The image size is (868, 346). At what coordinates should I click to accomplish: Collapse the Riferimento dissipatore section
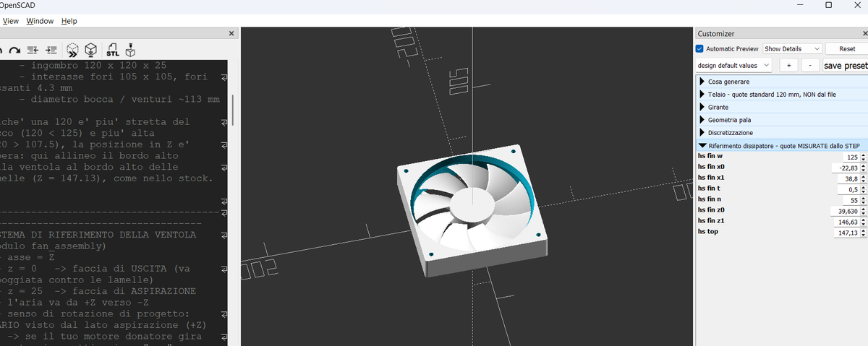pos(781,145)
